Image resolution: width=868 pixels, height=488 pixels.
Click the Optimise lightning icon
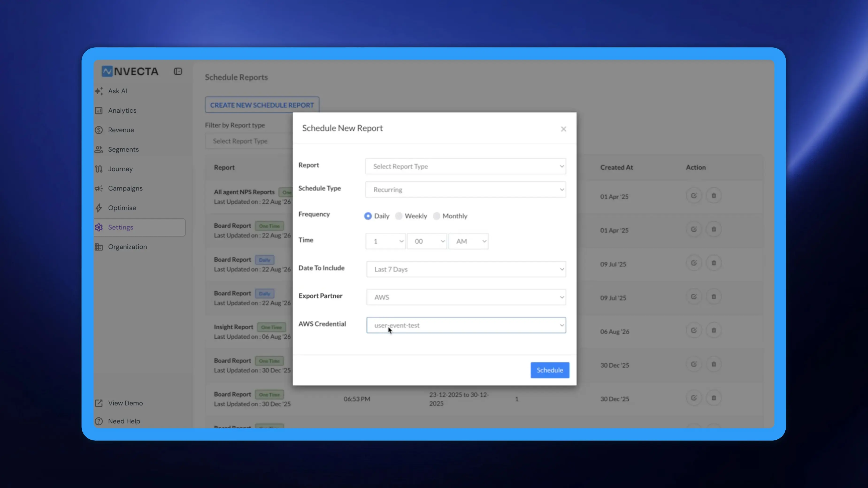[99, 208]
